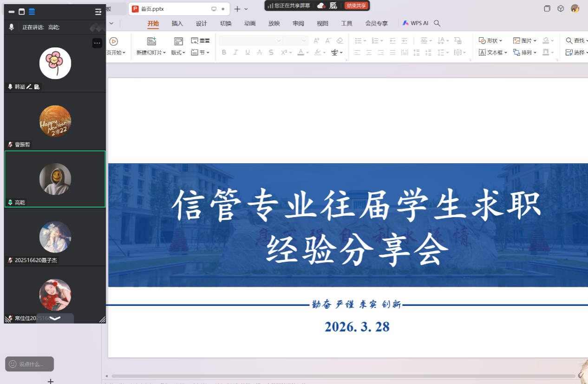Switch to the 动画 (Animation) tab
The width and height of the screenshot is (588, 384).
pyautogui.click(x=250, y=23)
